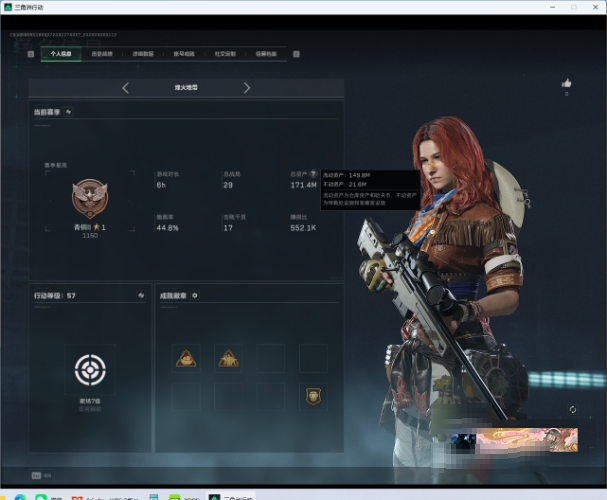Image resolution: width=607 pixels, height=500 pixels.
Task: Click the first empty badge slot in bottom row
Action: (186, 397)
